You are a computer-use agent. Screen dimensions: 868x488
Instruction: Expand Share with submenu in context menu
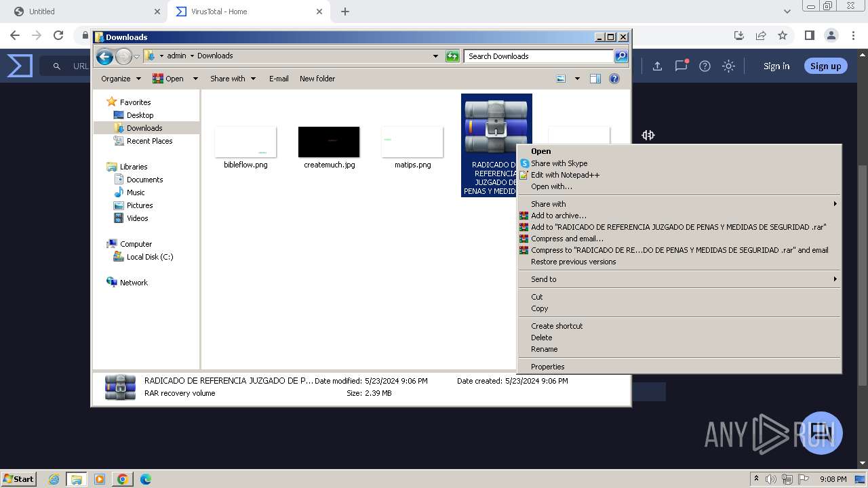(x=679, y=204)
